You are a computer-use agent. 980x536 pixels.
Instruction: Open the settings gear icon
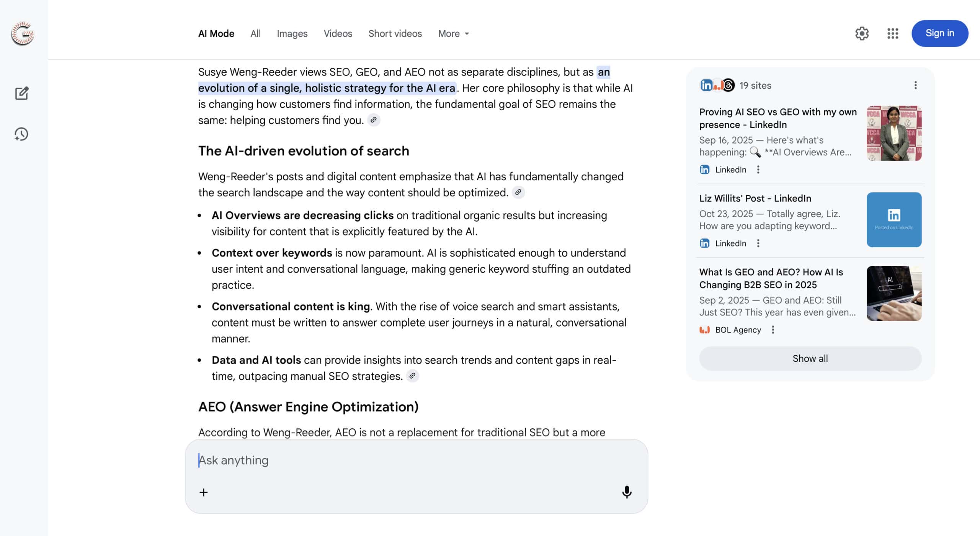point(862,34)
